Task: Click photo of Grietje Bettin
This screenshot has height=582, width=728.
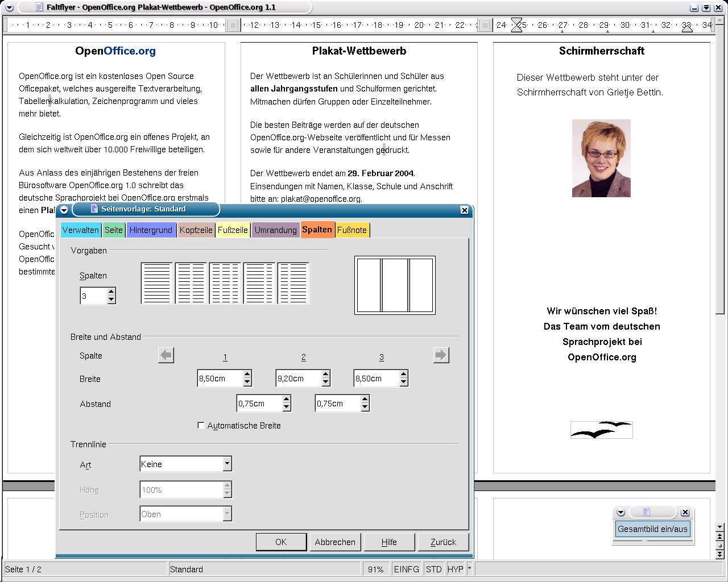Action: (x=601, y=159)
